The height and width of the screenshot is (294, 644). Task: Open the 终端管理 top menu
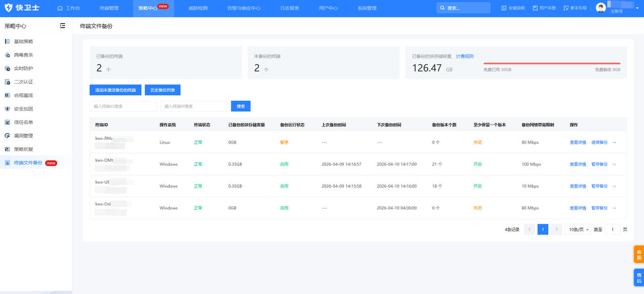pos(109,9)
